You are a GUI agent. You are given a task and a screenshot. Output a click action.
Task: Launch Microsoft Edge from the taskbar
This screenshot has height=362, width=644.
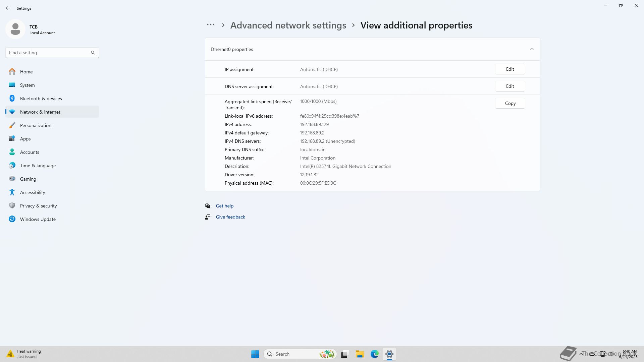[x=374, y=354]
